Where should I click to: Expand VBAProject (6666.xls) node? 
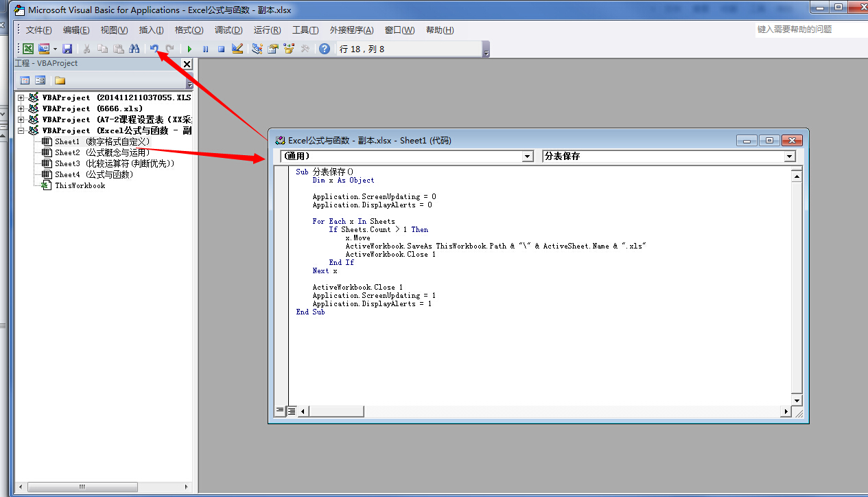[x=21, y=108]
